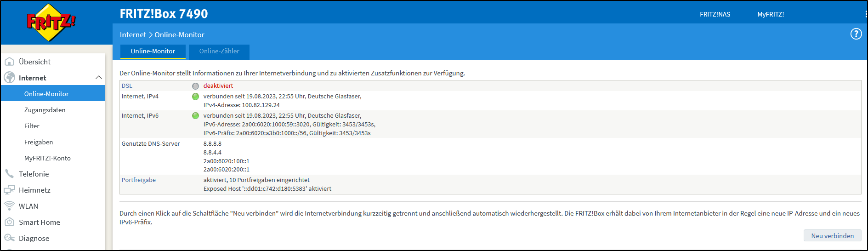Image resolution: width=868 pixels, height=251 pixels.
Task: Click the Diagnose stethoscope icon
Action: (x=9, y=238)
